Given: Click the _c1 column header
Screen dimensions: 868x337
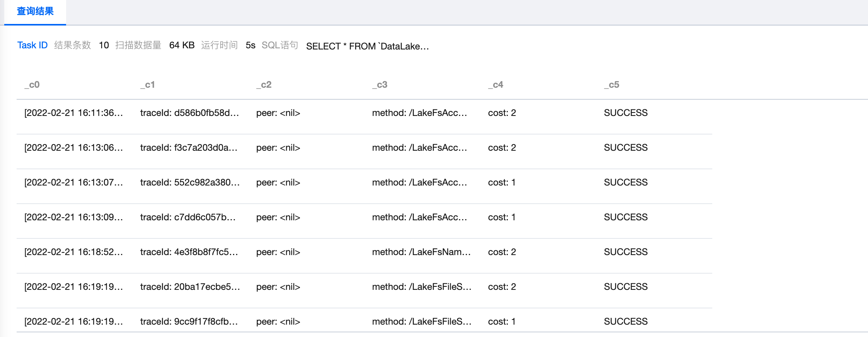Looking at the screenshot, I should click(x=148, y=85).
